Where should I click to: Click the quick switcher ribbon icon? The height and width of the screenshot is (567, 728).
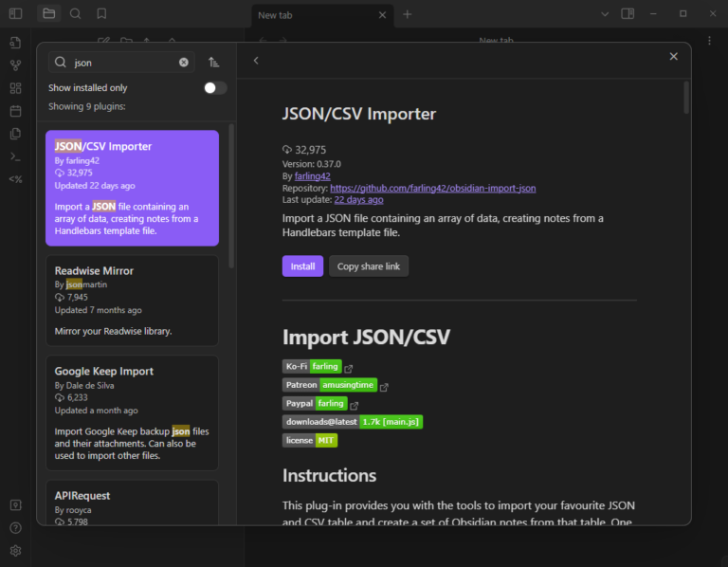pyautogui.click(x=15, y=43)
